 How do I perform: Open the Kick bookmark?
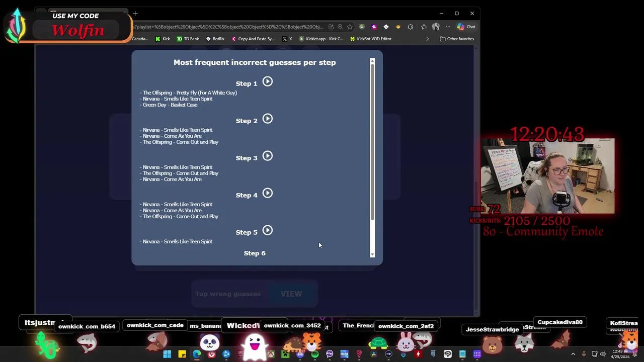163,39
